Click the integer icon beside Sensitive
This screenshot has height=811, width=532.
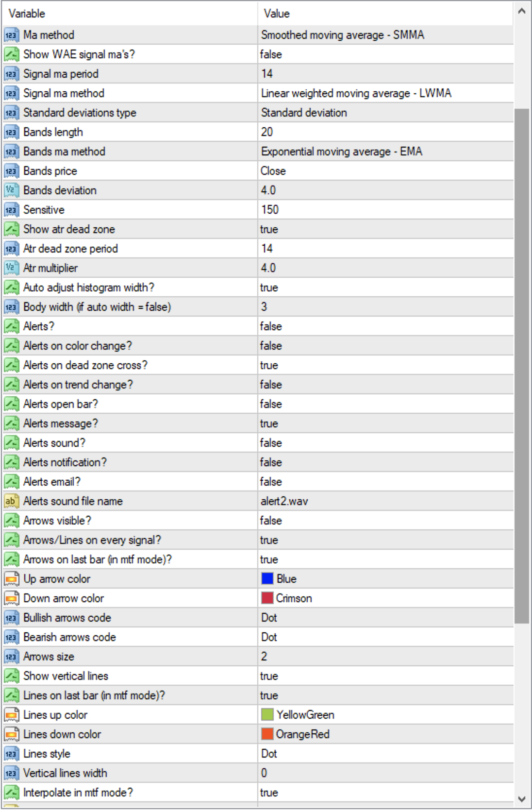[11, 210]
